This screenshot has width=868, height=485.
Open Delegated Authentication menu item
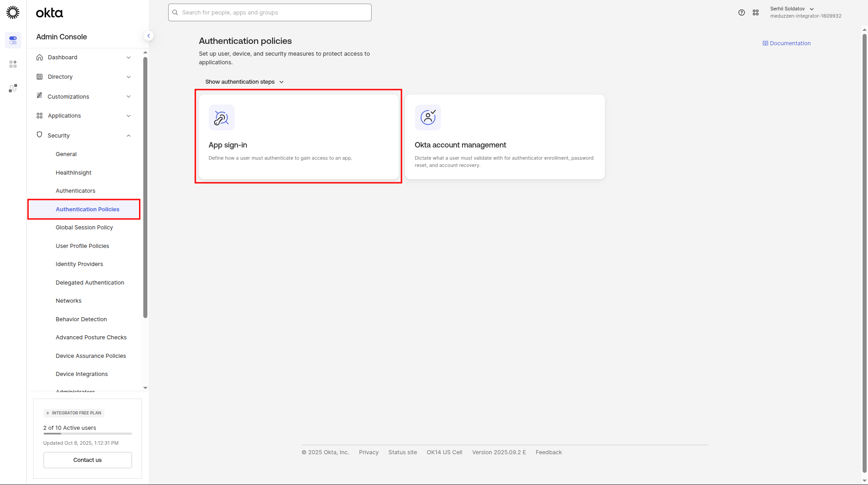tap(90, 283)
